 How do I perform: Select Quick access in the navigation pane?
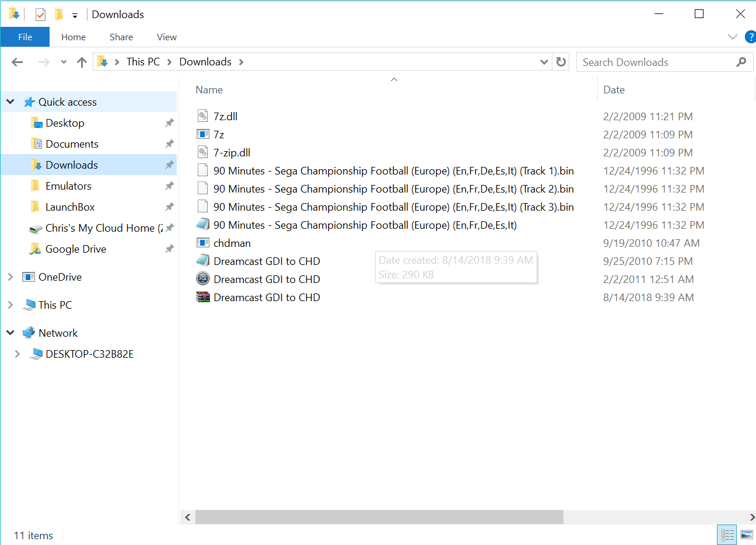[68, 102]
